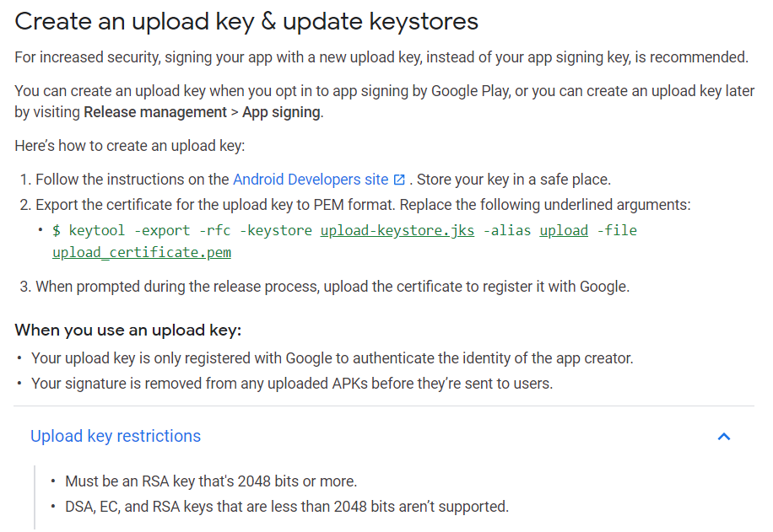Click the bold App signing text
Image resolution: width=773 pixels, height=532 pixels.
[281, 112]
